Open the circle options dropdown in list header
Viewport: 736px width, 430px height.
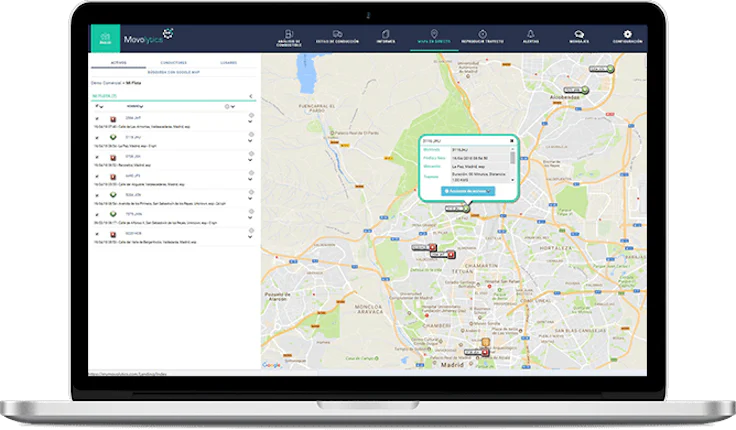230,107
